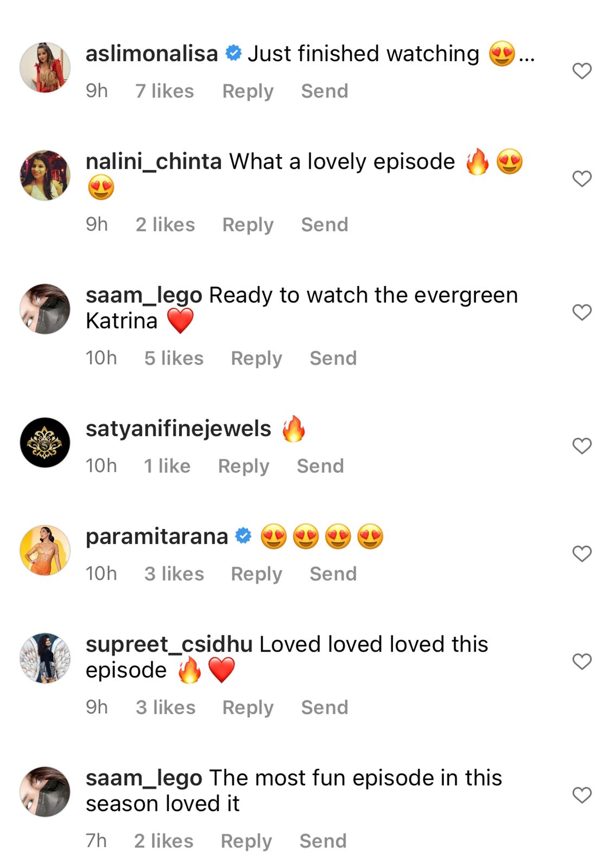The width and height of the screenshot is (610, 868).
Task: Tap heart on supreet_csidhu's comment
Action: 582,661
